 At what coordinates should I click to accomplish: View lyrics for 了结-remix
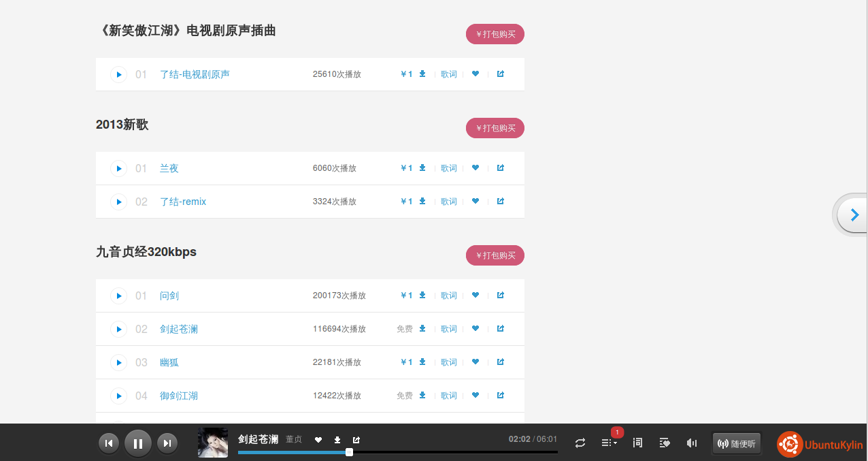point(449,202)
